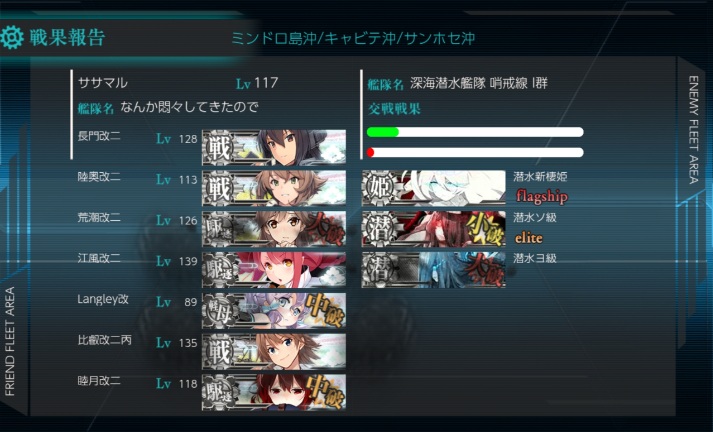
Task: Open 比叡改二丙 ship portrait banner
Action: click(x=274, y=351)
